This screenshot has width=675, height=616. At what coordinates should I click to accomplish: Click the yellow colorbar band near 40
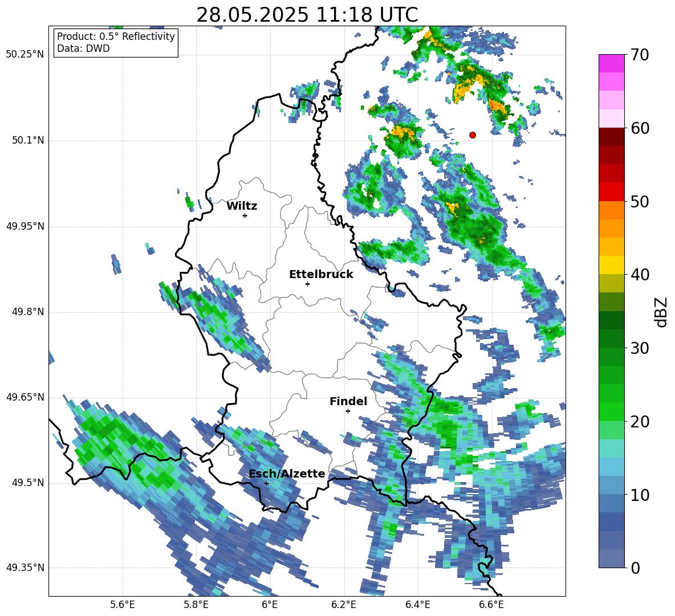click(611, 265)
